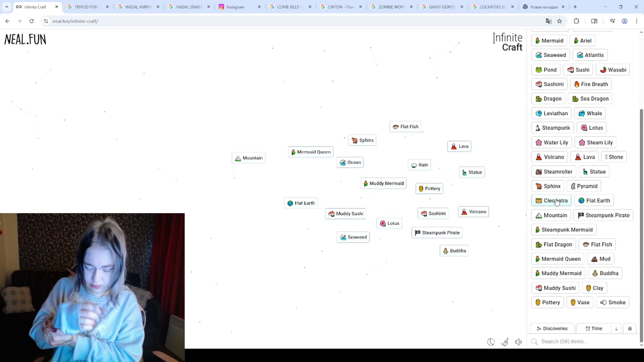
Task: Select Atlantis element in the sidebar
Action: click(590, 55)
